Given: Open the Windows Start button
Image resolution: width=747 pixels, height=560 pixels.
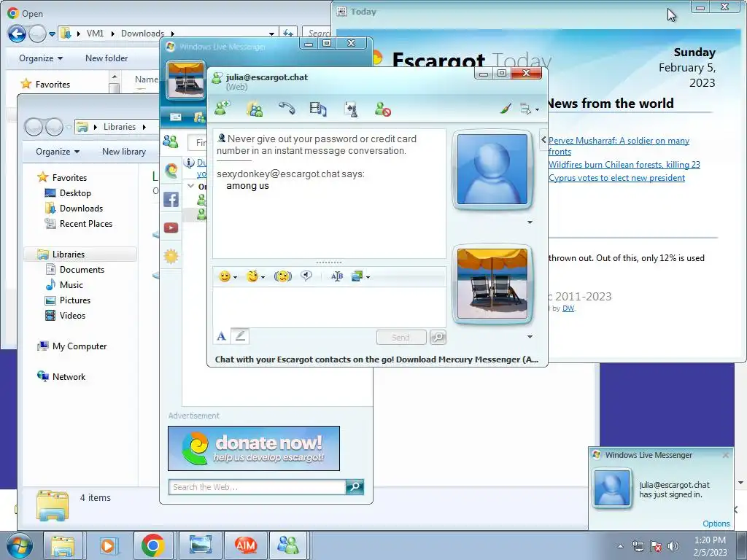Looking at the screenshot, I should (x=20, y=545).
